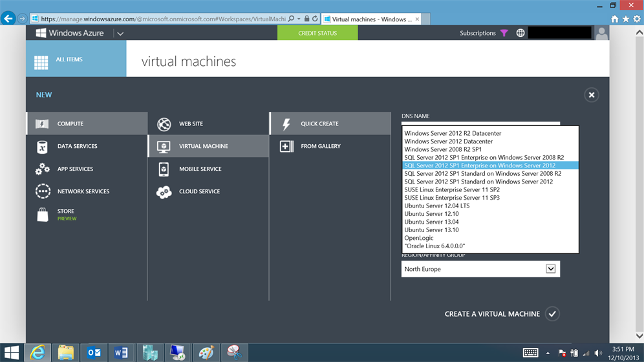Open browser Favorites star
The width and height of the screenshot is (644, 362).
[x=625, y=19]
